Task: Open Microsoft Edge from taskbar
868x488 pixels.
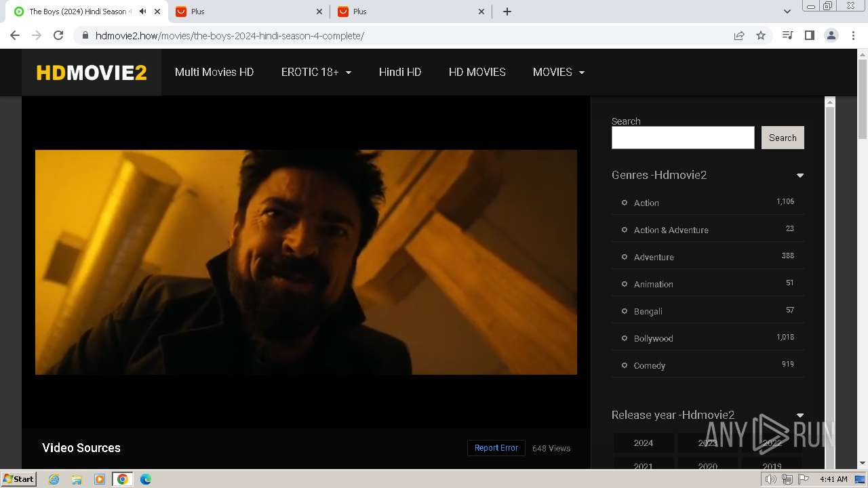Action: (146, 479)
